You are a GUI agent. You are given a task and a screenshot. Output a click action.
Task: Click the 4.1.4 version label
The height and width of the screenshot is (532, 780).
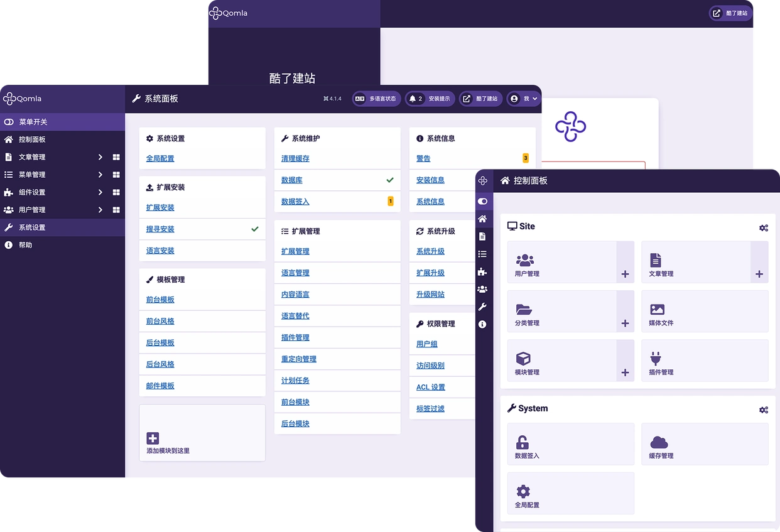tap(332, 99)
